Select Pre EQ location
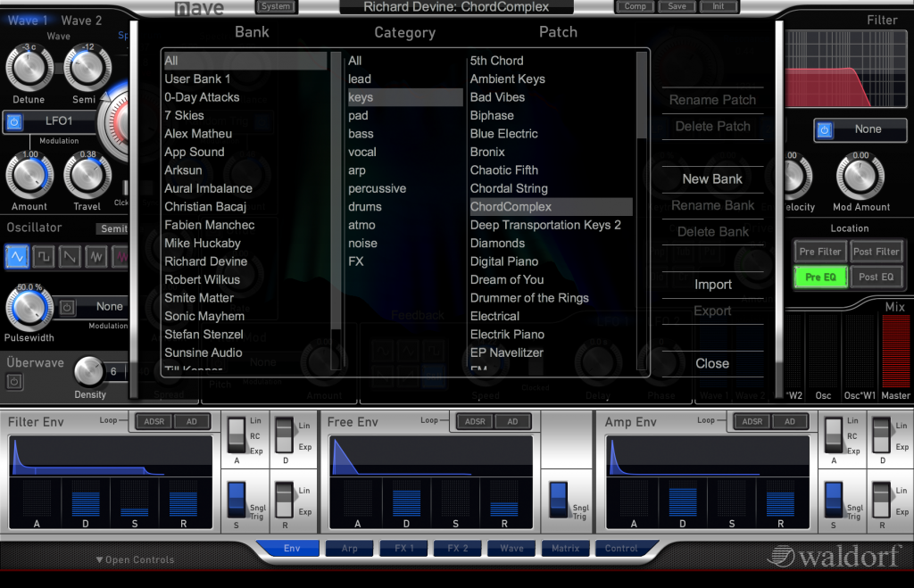This screenshot has height=588, width=914. click(820, 277)
